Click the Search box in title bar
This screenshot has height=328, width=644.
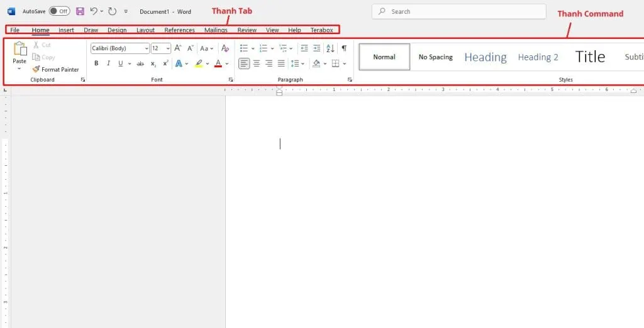coord(458,11)
